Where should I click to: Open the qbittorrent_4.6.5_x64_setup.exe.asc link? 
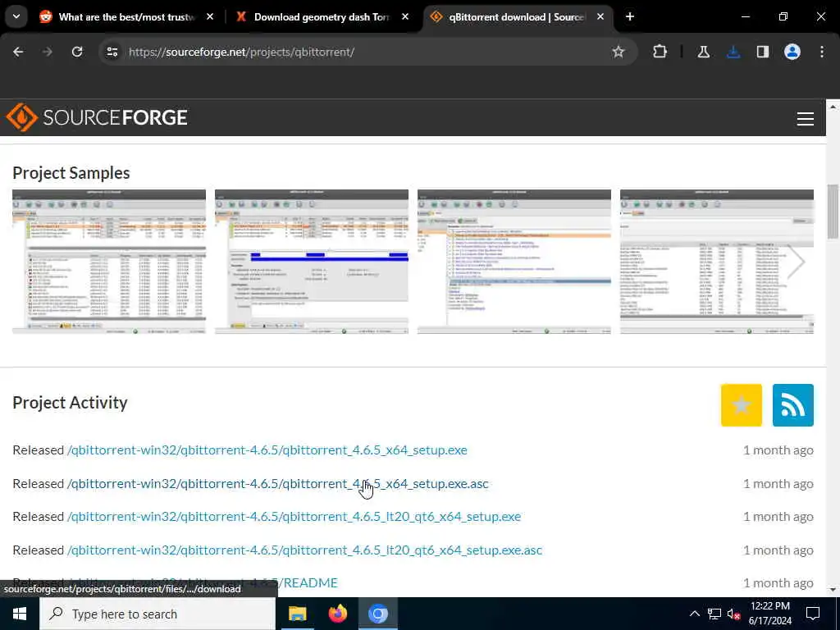[277, 483]
